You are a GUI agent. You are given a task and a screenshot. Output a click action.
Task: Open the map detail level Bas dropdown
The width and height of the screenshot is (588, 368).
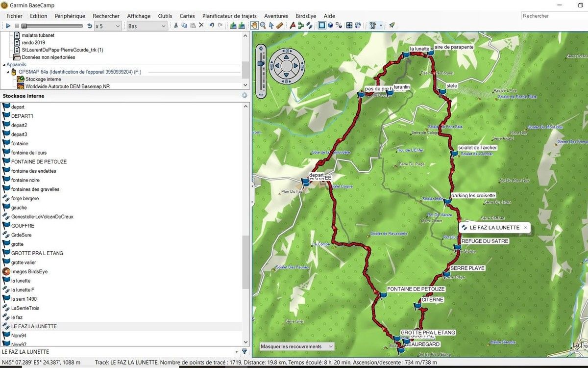[147, 26]
